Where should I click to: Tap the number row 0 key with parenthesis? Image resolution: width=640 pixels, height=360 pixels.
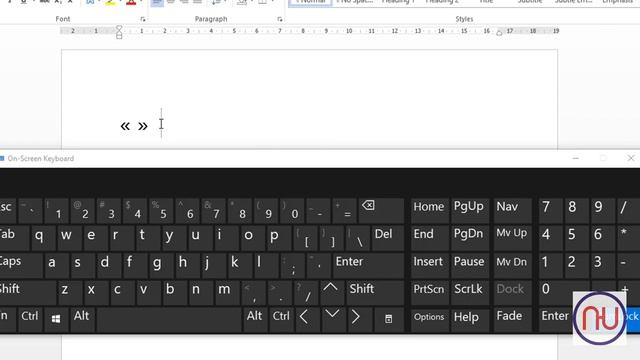[x=291, y=211]
